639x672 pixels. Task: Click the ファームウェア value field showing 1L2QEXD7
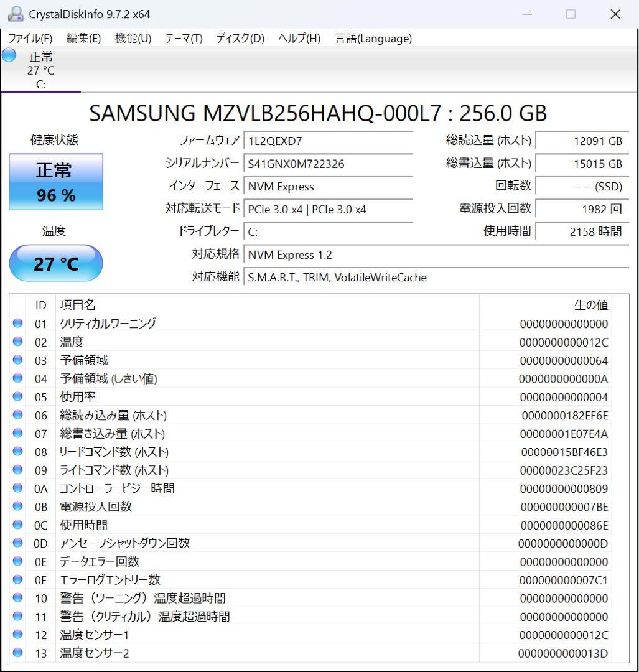(330, 140)
